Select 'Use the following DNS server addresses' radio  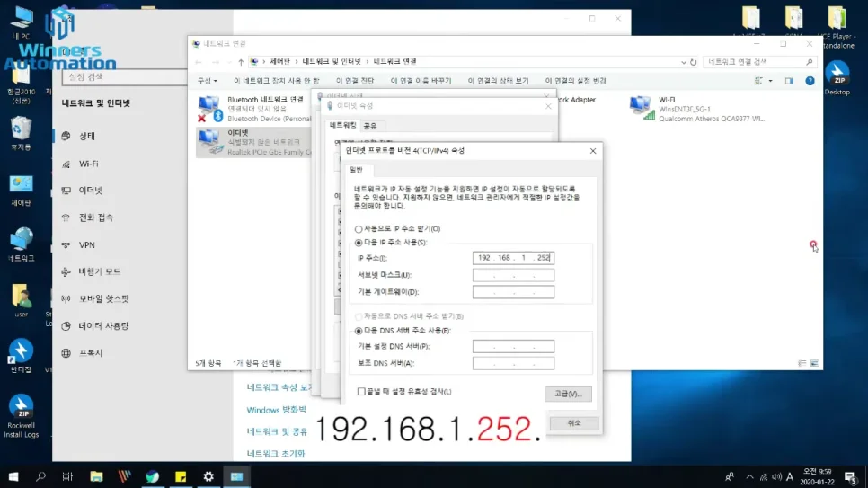[x=359, y=331]
